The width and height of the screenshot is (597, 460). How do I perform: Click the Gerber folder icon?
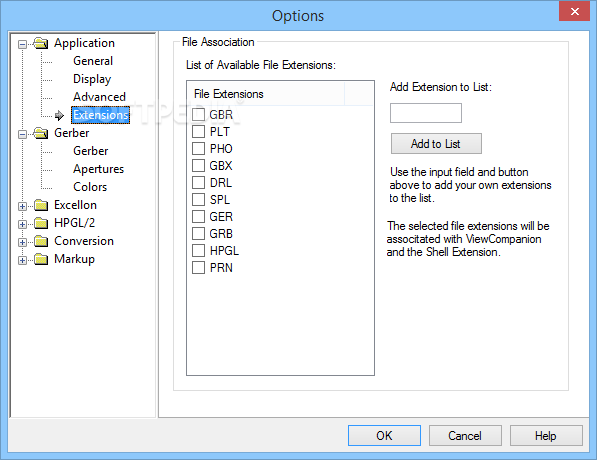tap(41, 133)
